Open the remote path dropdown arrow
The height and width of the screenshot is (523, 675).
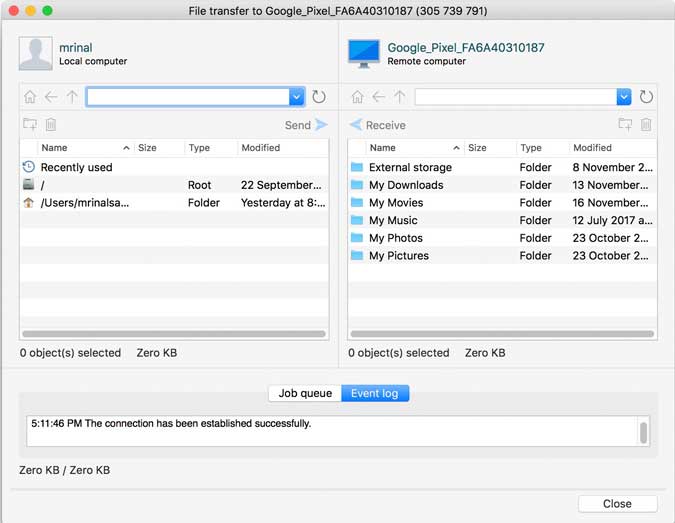(x=624, y=97)
